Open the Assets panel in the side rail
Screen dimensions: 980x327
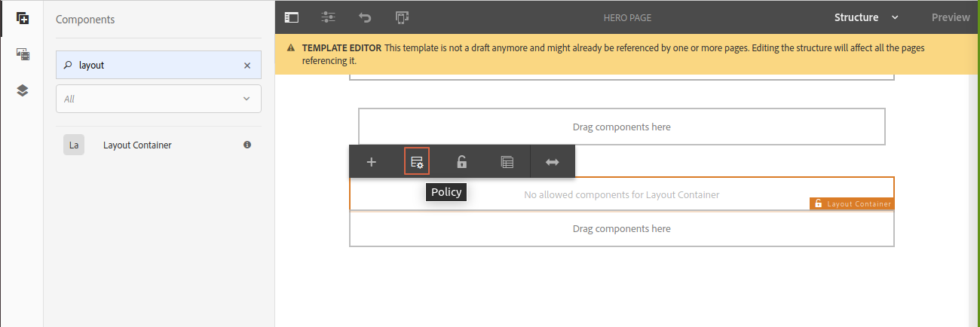tap(22, 54)
